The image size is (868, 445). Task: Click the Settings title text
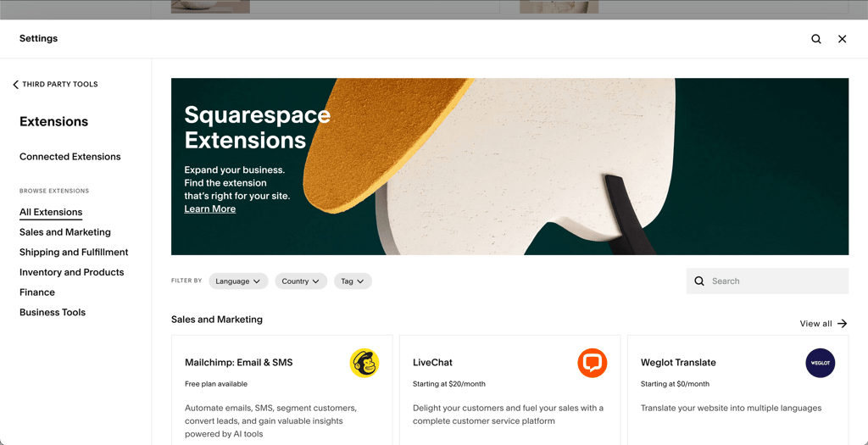click(38, 39)
